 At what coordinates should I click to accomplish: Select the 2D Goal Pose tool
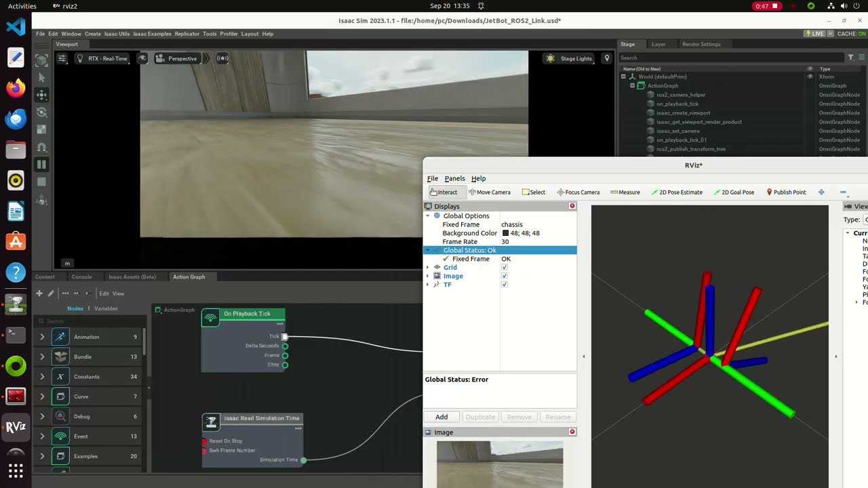coord(734,192)
